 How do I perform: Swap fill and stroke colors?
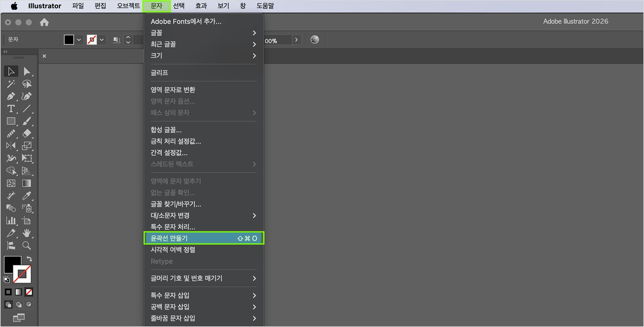pyautogui.click(x=30, y=259)
